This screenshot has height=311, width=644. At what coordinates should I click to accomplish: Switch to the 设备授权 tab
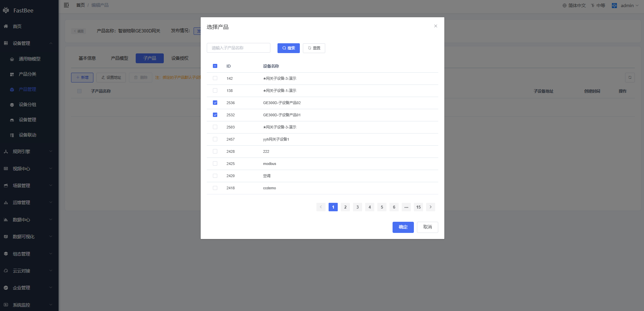click(180, 58)
